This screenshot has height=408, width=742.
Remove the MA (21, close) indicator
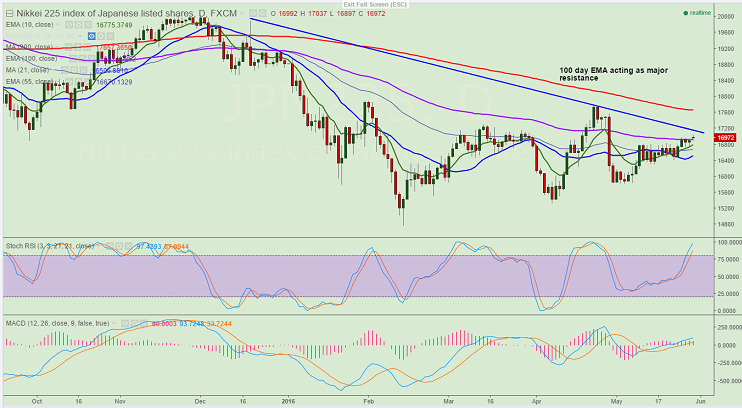click(x=83, y=70)
